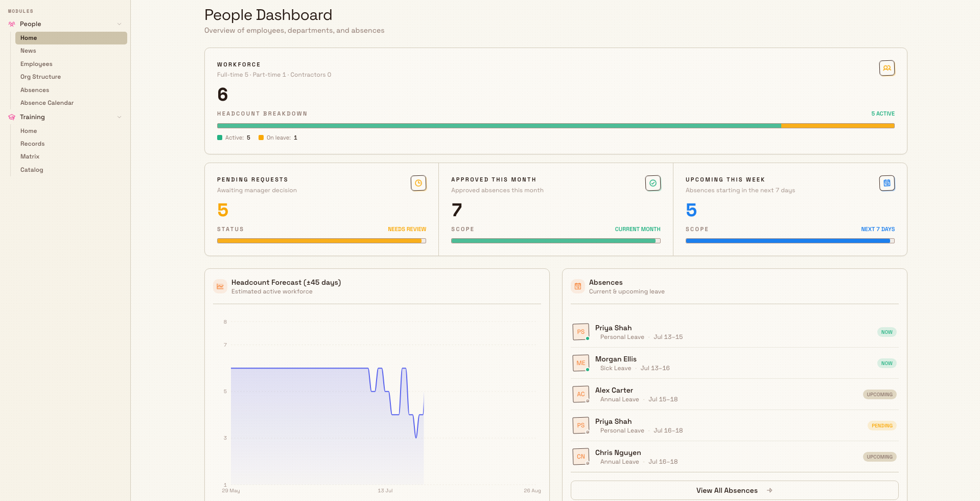
Task: Click the Upcoming This Week calendar icon
Action: point(887,183)
